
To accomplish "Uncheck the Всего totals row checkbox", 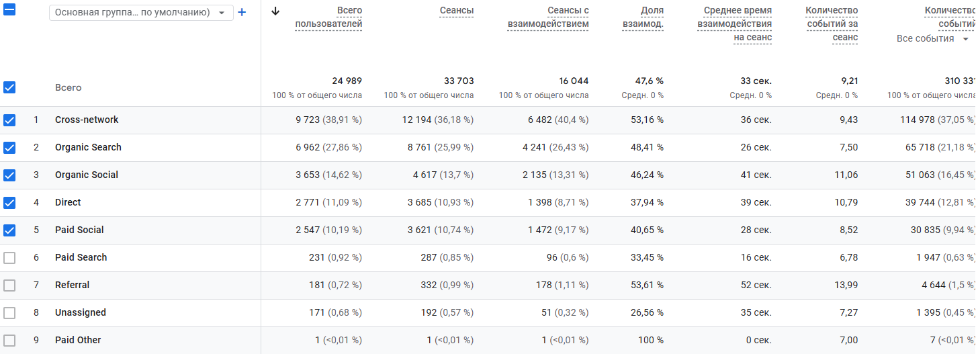I will 9,87.
